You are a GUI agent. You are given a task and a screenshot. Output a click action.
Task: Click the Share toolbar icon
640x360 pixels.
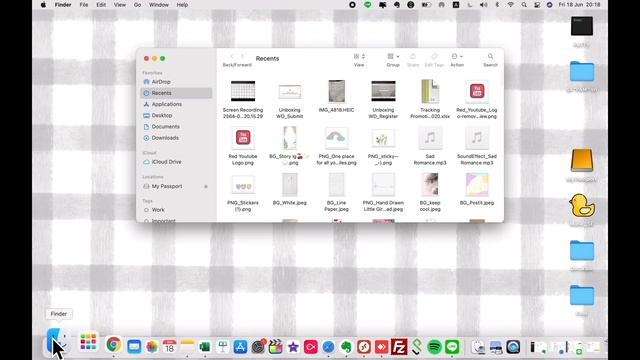tap(413, 56)
